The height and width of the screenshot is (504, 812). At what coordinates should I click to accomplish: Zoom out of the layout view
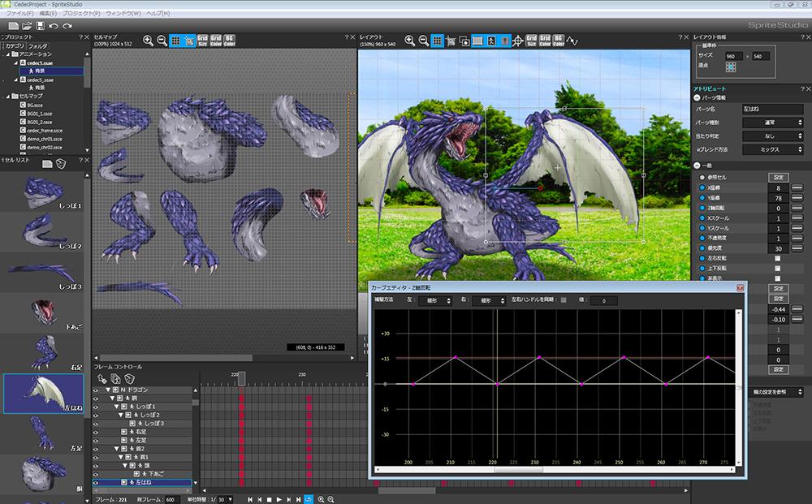(x=424, y=41)
